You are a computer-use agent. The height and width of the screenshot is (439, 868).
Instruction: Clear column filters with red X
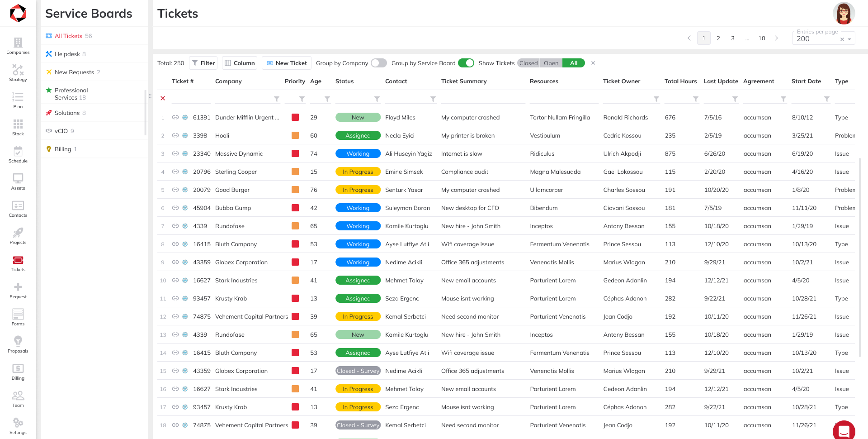pos(163,98)
